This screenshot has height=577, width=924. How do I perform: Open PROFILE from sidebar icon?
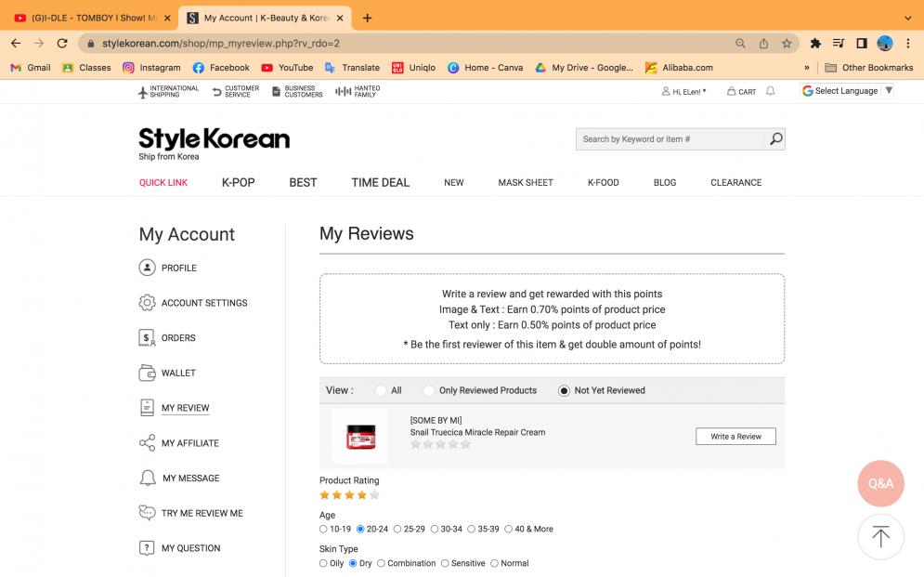147,268
